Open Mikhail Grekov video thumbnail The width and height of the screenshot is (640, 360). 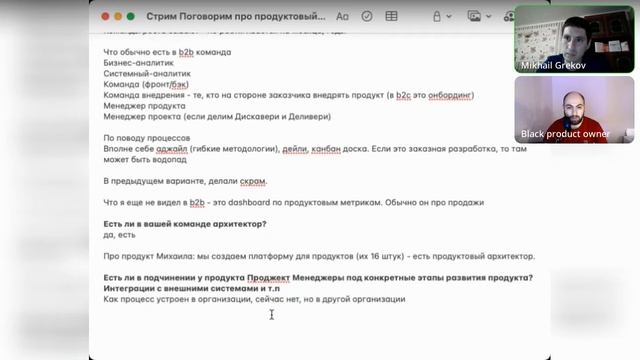point(574,39)
